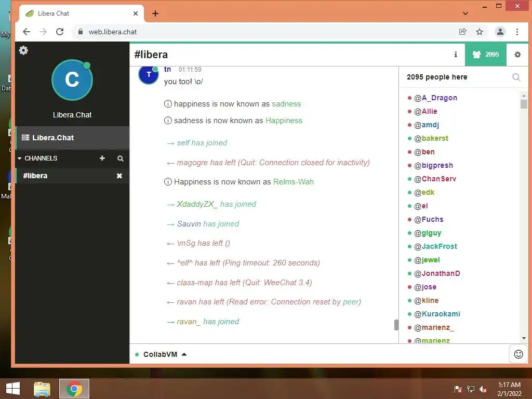
Task: Open user @bakerst in nicklist
Action: (431, 138)
